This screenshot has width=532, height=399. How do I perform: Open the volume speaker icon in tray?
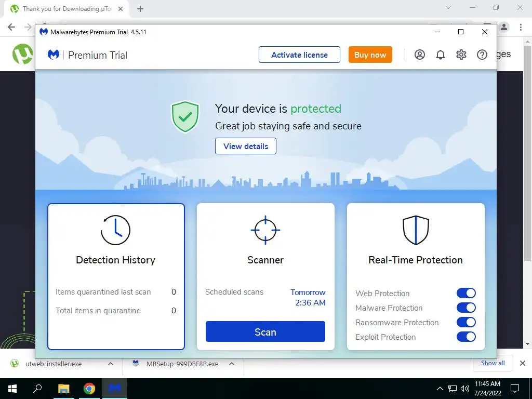tap(464, 389)
